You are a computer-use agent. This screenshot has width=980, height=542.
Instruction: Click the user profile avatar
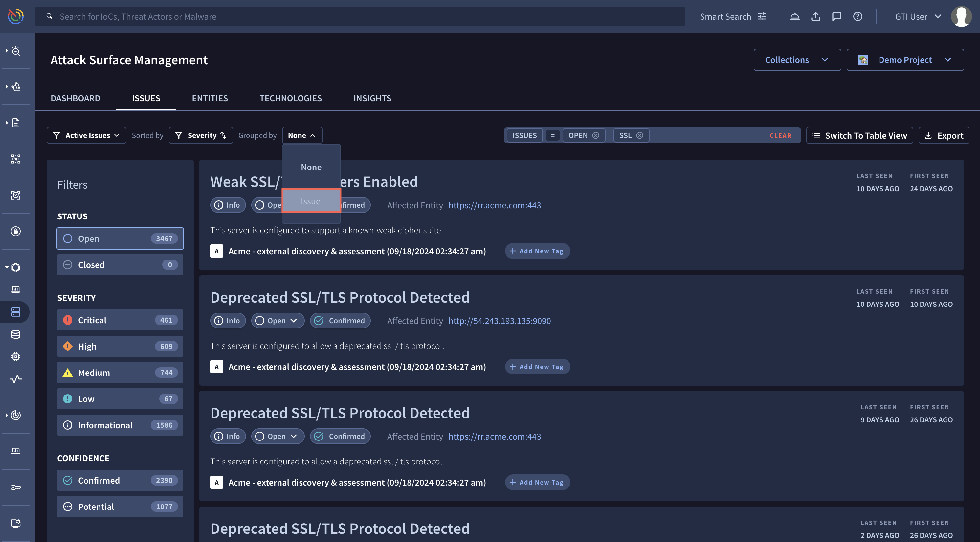point(961,17)
